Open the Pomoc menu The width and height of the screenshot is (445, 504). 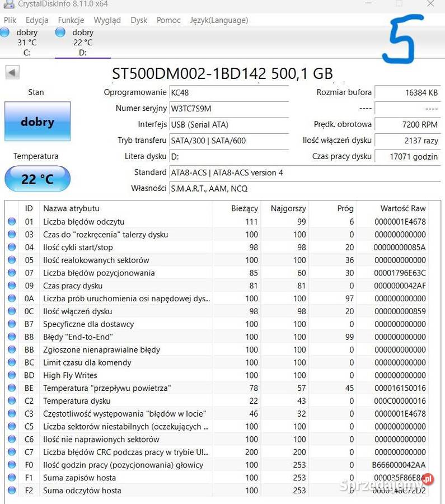click(x=168, y=20)
